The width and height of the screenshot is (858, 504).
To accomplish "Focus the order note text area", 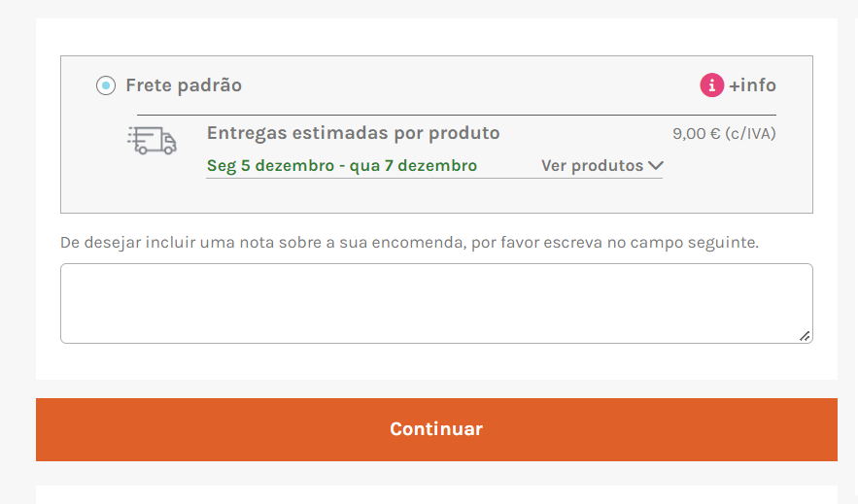I will coord(436,303).
